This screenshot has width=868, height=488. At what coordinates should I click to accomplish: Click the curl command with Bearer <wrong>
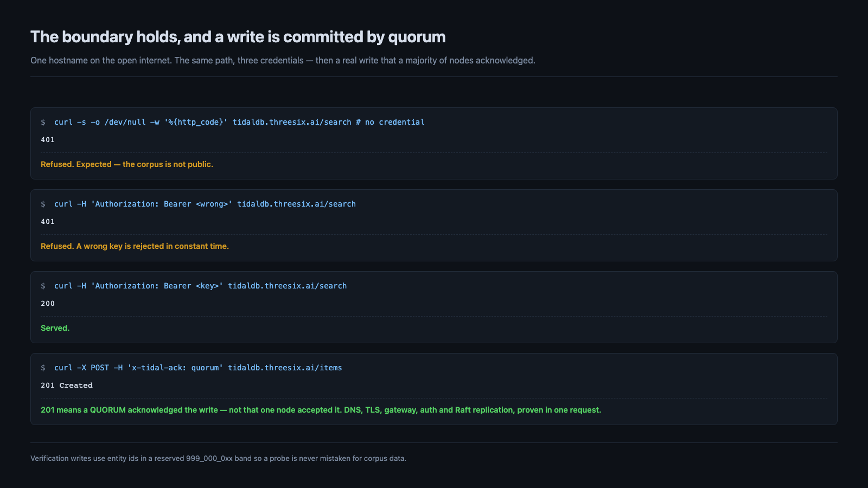[x=205, y=204]
